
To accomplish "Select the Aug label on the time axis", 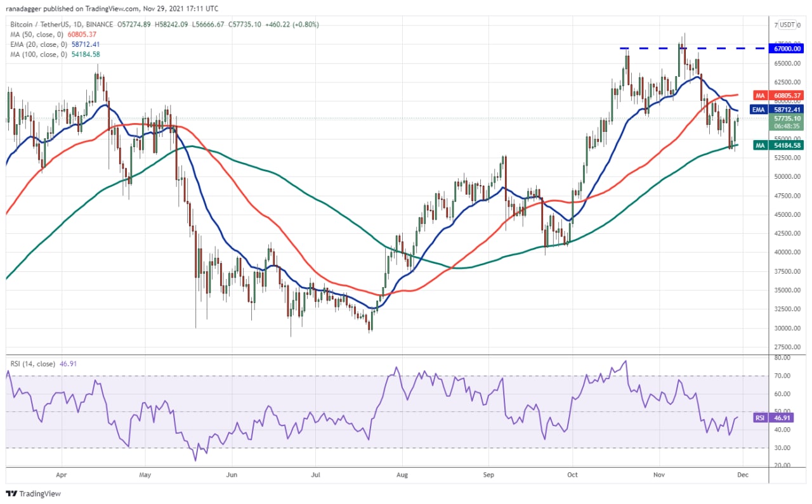I will [x=400, y=473].
